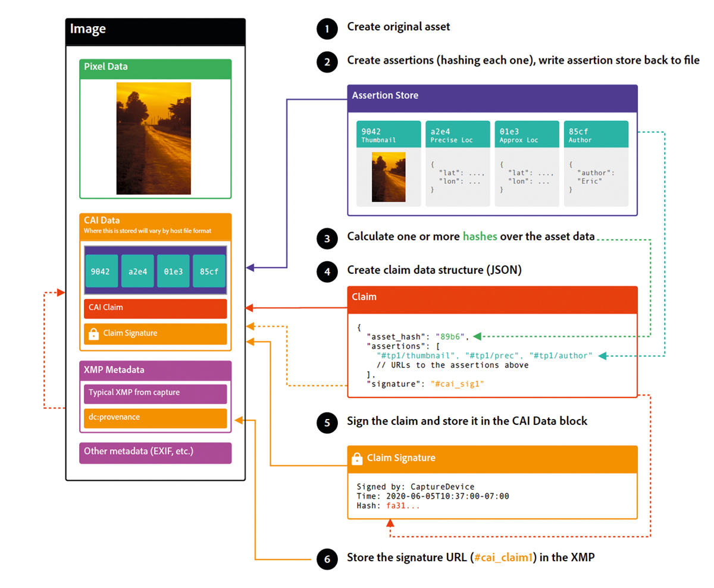
Task: Select the 85cf hash tile in CAI Data
Action: pos(209,271)
